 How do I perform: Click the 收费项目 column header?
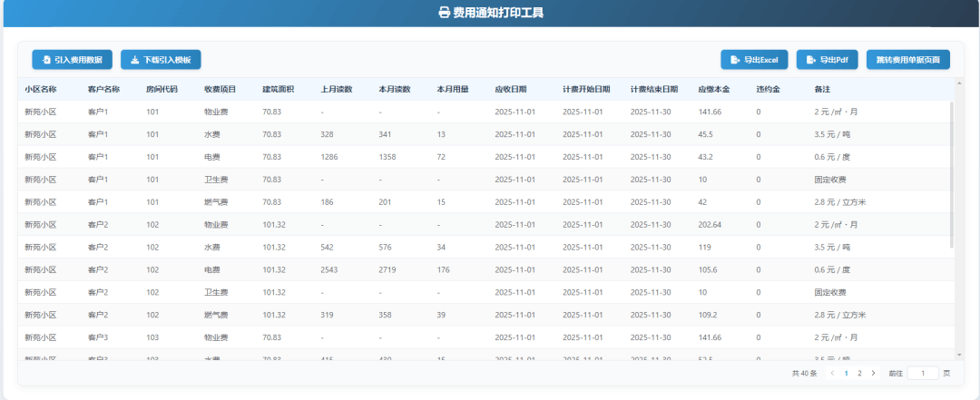tap(220, 90)
